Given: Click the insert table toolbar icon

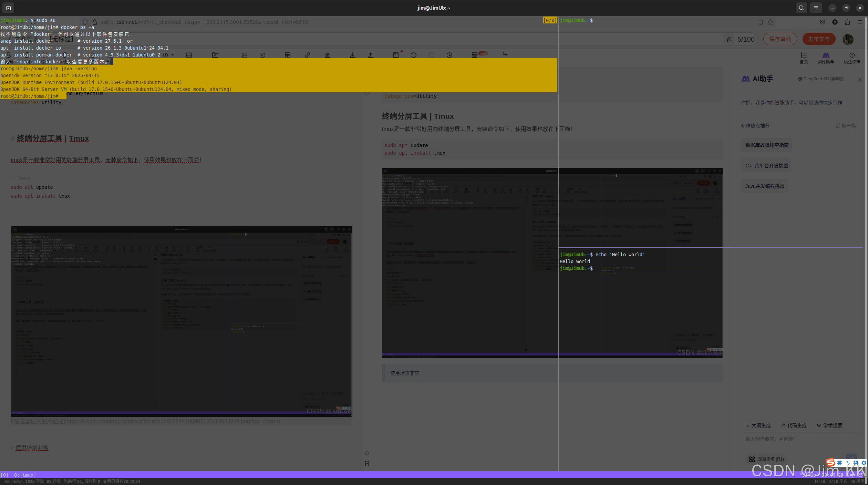Looking at the screenshot, I should [x=287, y=55].
